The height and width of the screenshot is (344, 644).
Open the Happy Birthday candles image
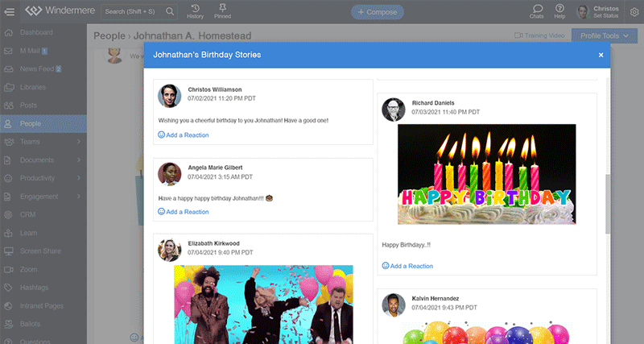(487, 174)
